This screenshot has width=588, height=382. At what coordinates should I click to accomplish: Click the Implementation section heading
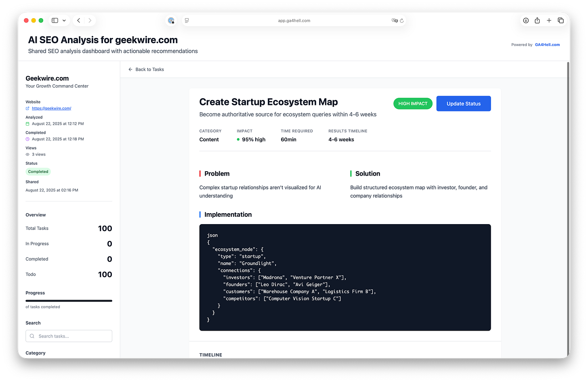coord(228,214)
